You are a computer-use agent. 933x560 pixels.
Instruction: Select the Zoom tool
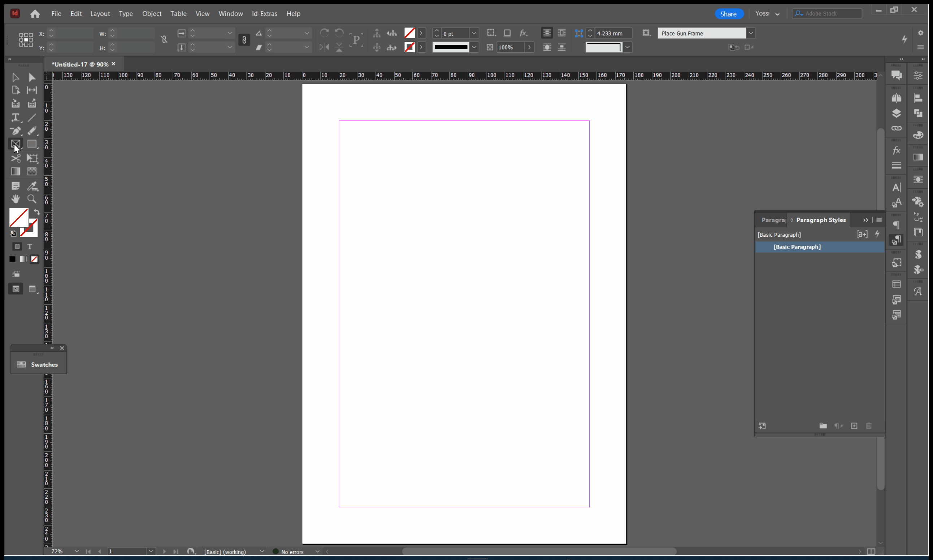click(32, 199)
